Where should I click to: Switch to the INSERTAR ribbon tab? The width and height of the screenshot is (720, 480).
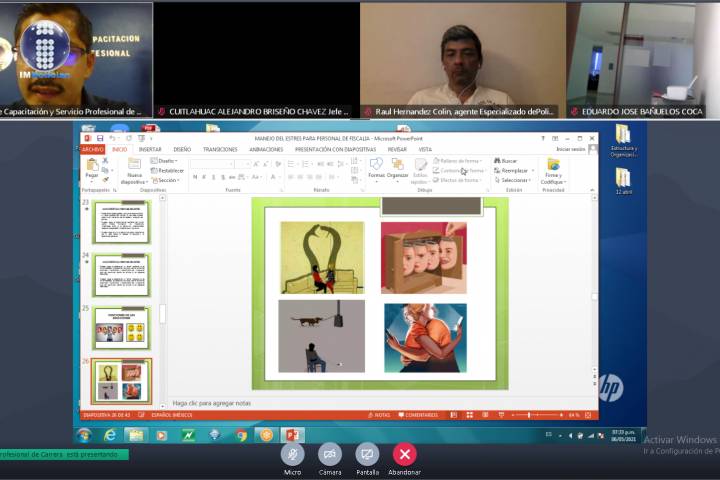[x=150, y=149]
